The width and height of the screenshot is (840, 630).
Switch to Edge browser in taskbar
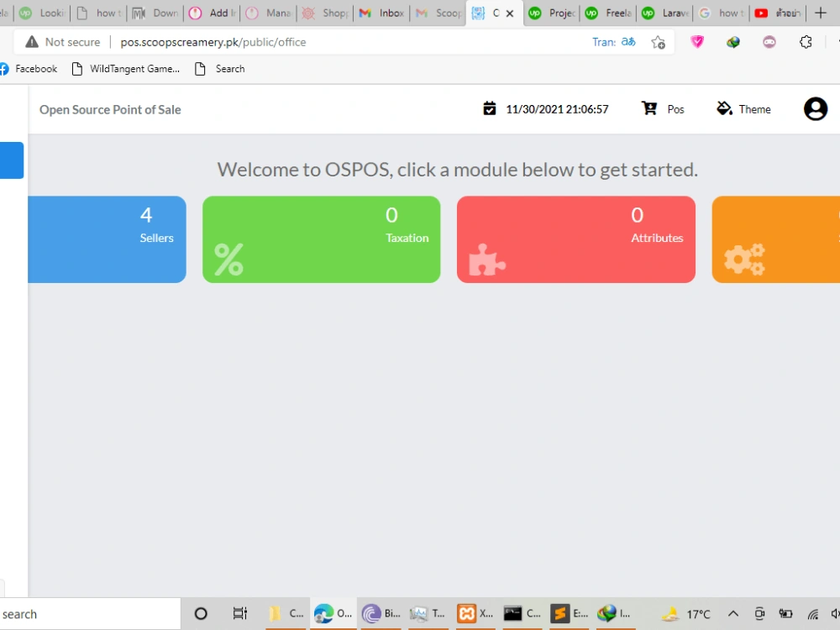(x=333, y=614)
